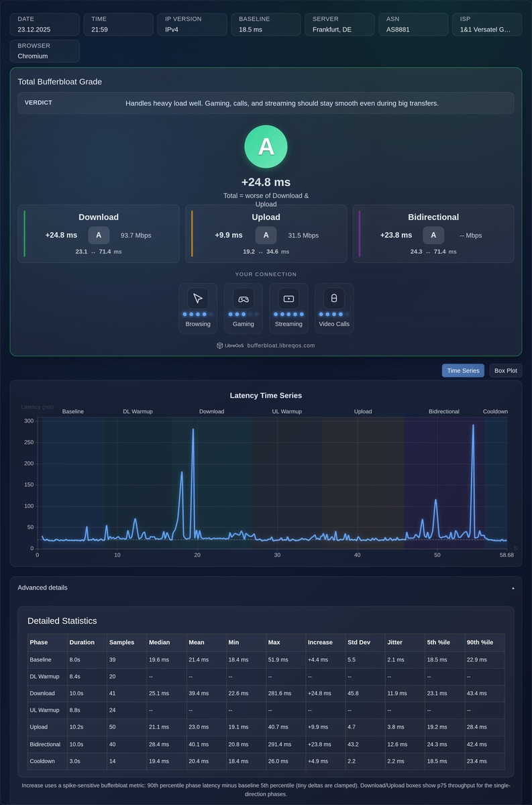532x805 pixels.
Task: Click the Advanced details collapse arrow
Action: click(x=513, y=588)
